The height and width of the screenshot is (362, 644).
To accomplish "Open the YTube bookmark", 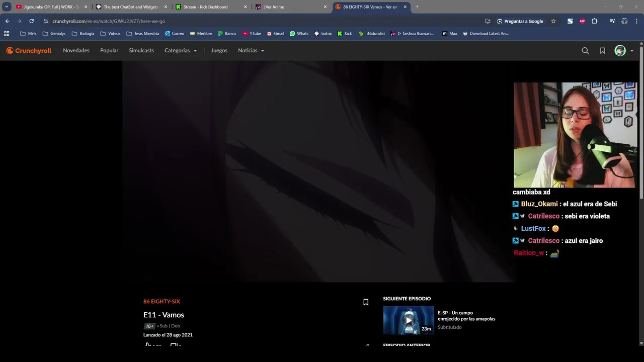I will (252, 34).
